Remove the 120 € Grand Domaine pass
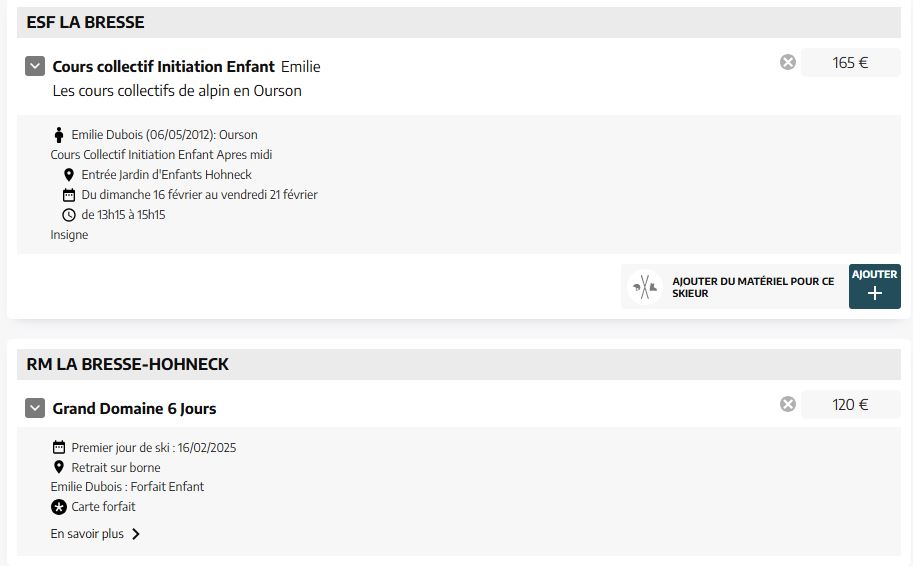This screenshot has height=566, width=913. click(788, 404)
